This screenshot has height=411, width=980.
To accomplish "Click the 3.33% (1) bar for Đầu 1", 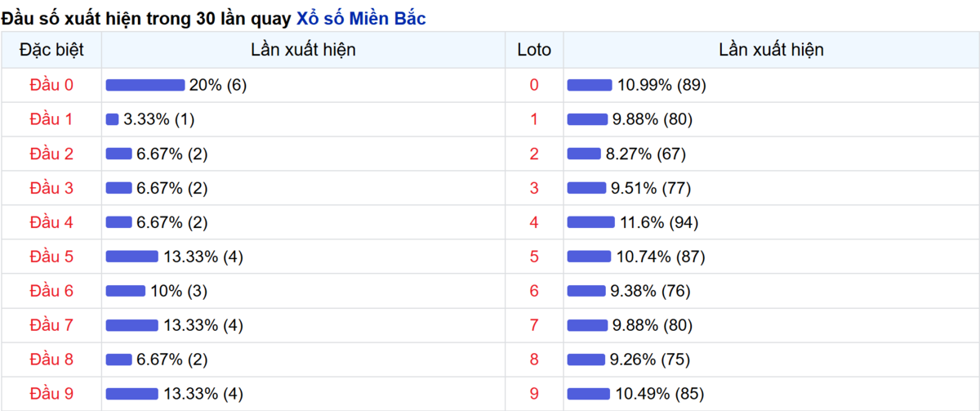I will pyautogui.click(x=113, y=119).
